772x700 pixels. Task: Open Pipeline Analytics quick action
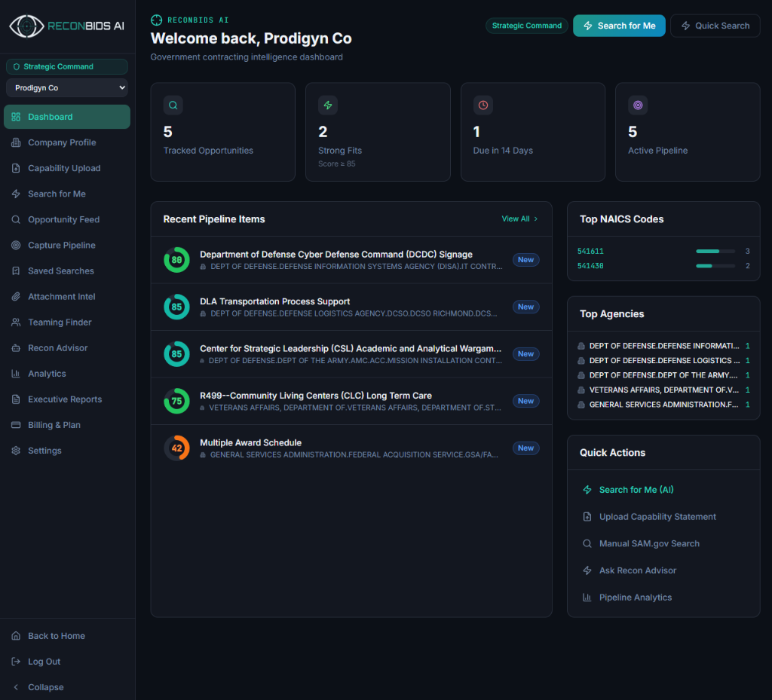(663, 598)
